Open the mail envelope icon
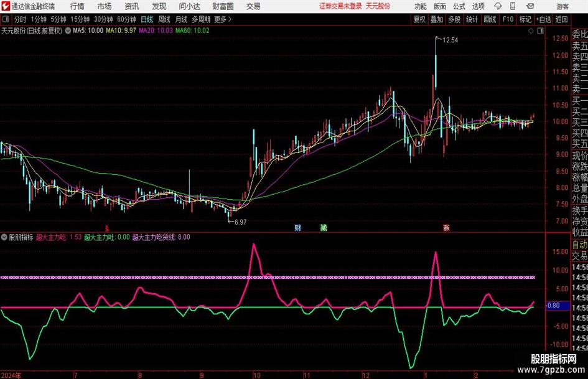The width and height of the screenshot is (588, 379). point(530,6)
